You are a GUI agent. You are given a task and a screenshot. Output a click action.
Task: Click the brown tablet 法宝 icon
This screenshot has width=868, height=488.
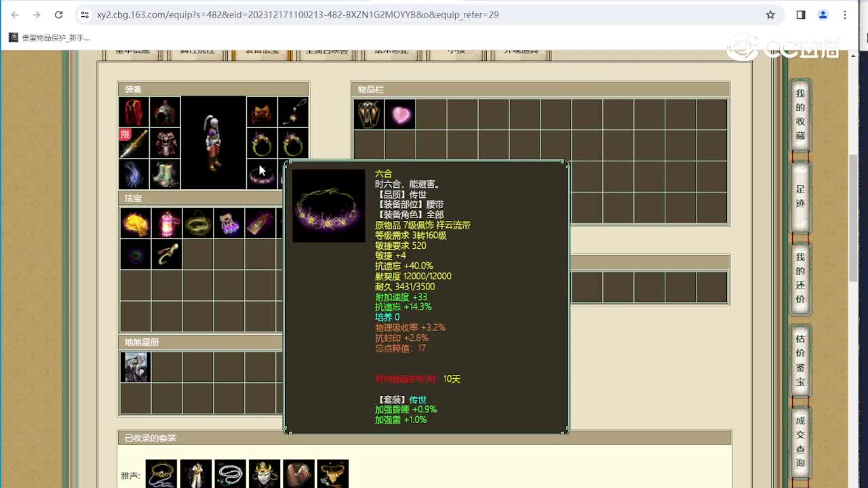(x=260, y=223)
